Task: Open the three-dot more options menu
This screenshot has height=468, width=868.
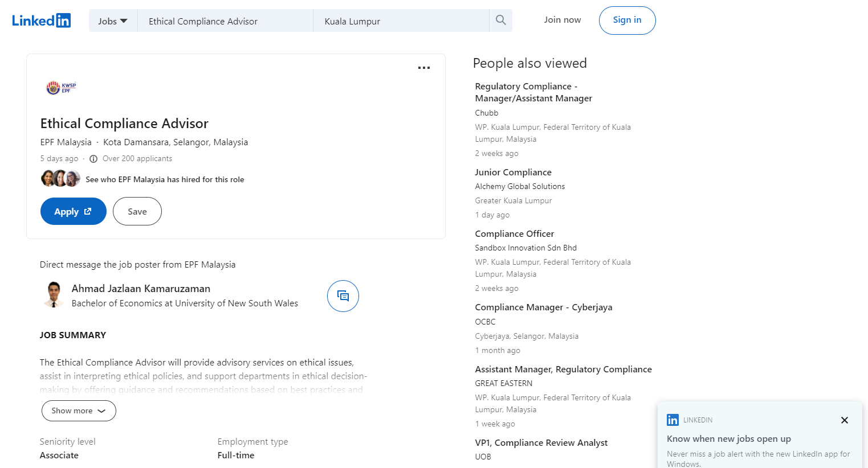Action: (424, 68)
